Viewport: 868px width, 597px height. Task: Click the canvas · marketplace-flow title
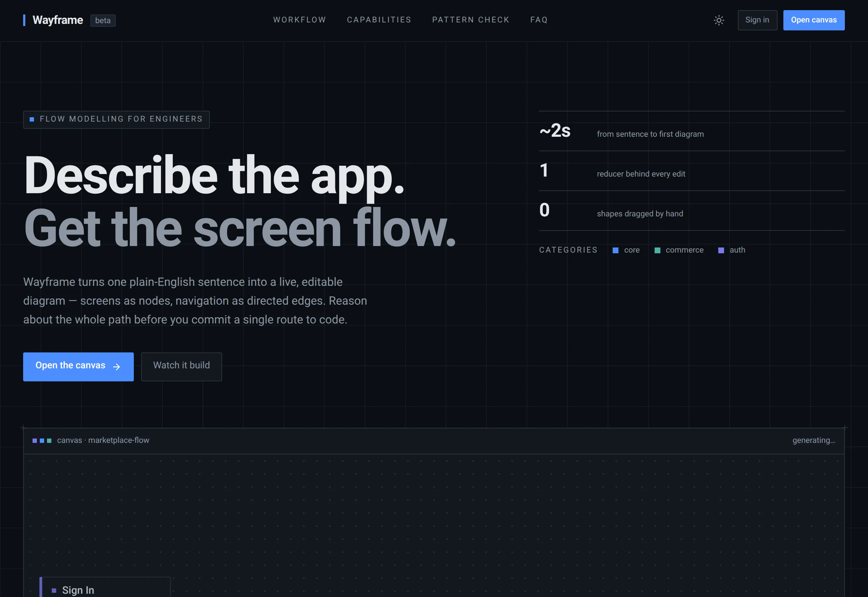pyautogui.click(x=103, y=440)
